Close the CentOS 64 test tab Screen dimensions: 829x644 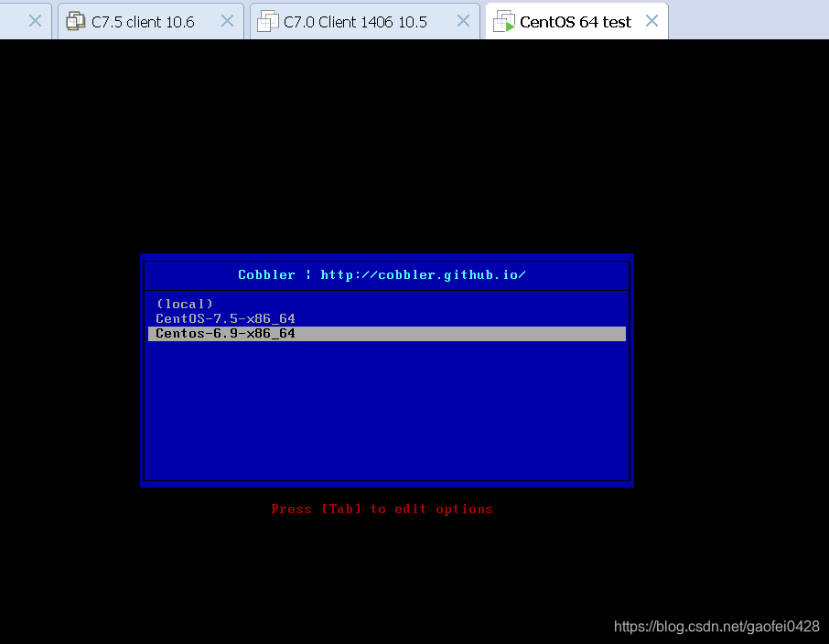point(651,21)
